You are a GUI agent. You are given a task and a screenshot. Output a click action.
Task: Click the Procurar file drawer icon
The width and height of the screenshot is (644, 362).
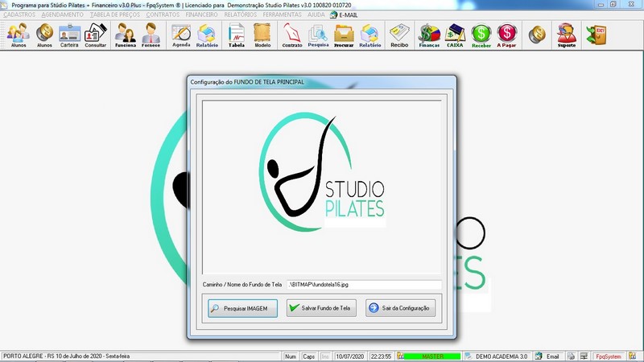coord(344,35)
